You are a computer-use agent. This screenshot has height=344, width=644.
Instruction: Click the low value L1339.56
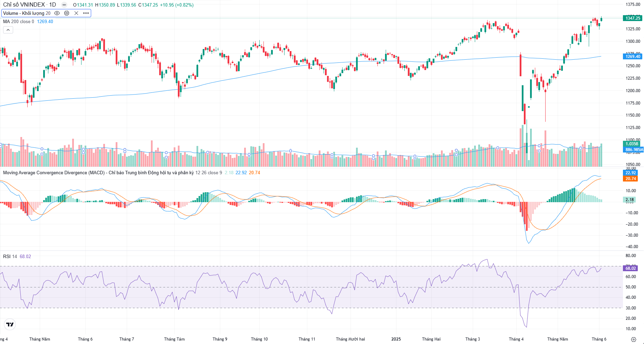pos(127,5)
